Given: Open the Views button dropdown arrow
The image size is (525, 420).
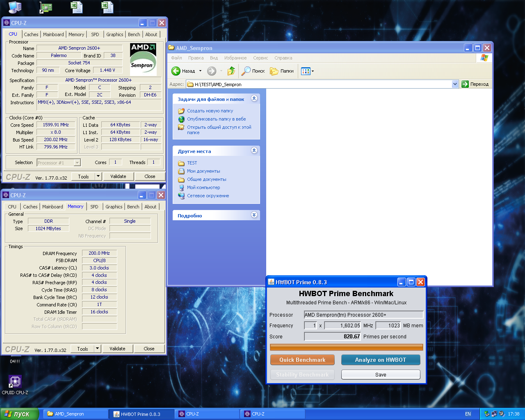Looking at the screenshot, I should (313, 71).
